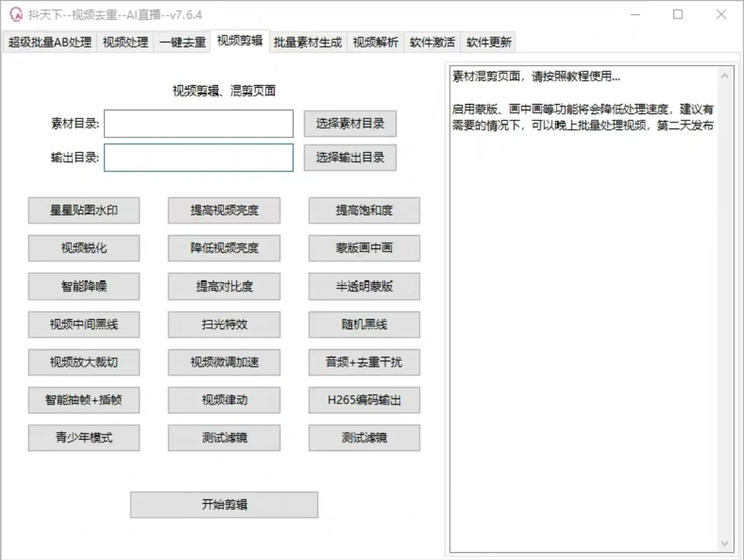
Task: Check for updates via 软件更新 tab
Action: click(x=489, y=42)
